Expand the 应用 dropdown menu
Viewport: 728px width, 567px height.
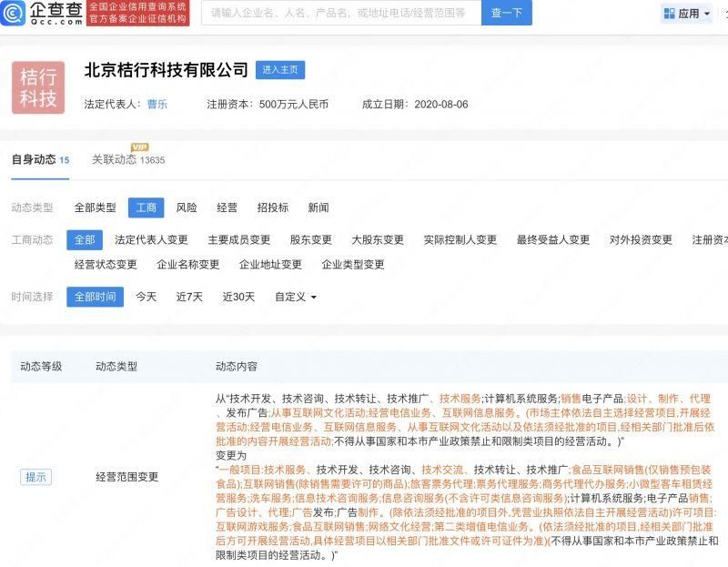pos(707,14)
